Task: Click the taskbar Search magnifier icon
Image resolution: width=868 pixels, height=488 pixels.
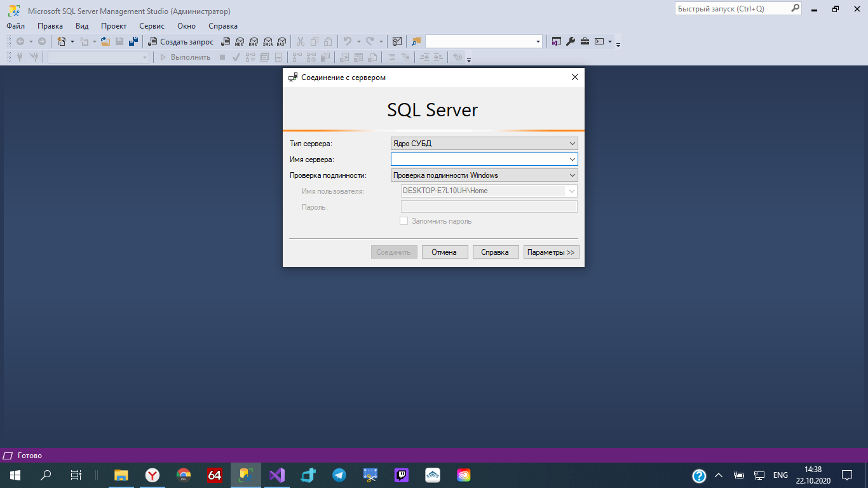Action: pos(46,475)
